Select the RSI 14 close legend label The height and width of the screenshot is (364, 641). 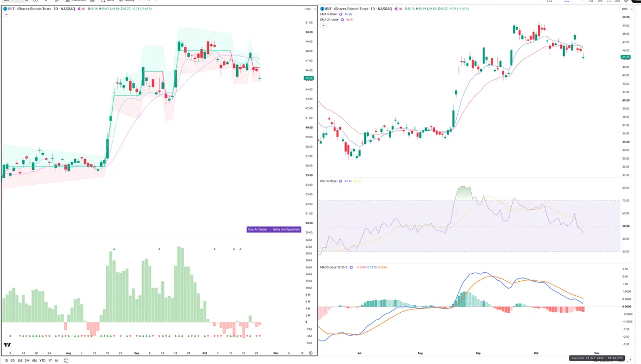[328, 181]
